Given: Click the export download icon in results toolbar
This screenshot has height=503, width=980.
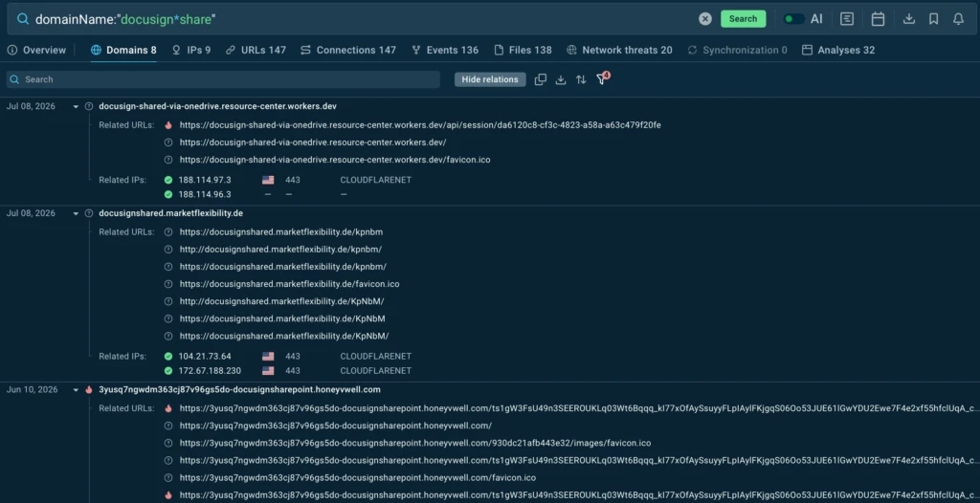Looking at the screenshot, I should pos(561,79).
